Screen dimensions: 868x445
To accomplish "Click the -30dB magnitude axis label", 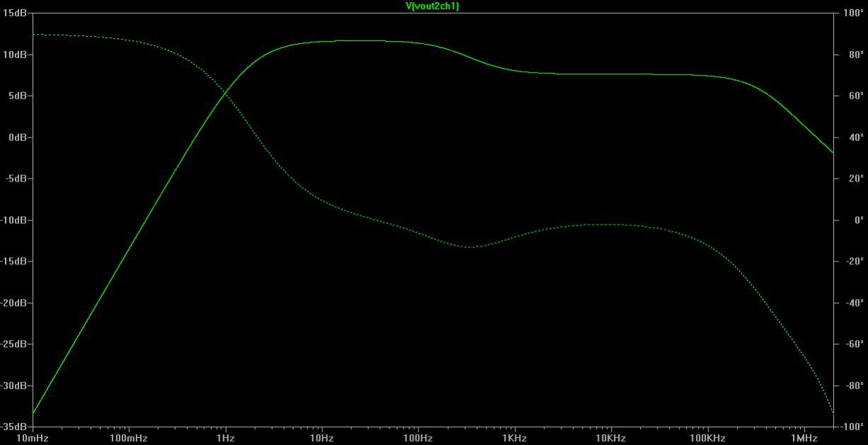I will [x=13, y=386].
